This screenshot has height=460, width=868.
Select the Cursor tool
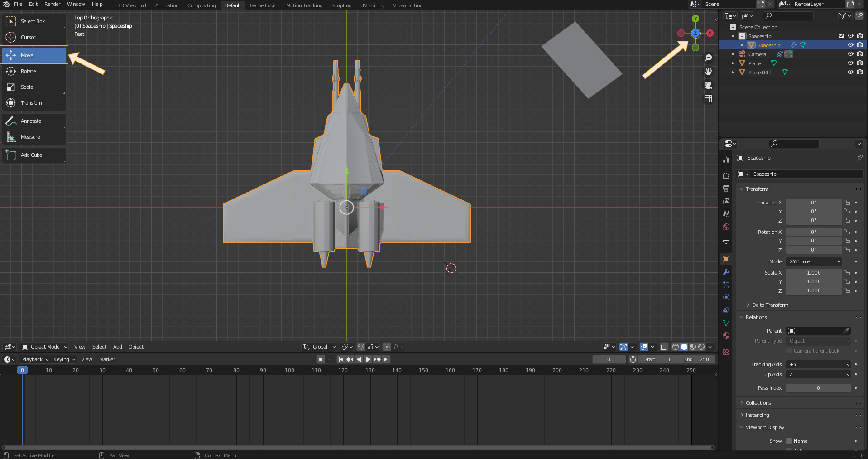coord(28,37)
